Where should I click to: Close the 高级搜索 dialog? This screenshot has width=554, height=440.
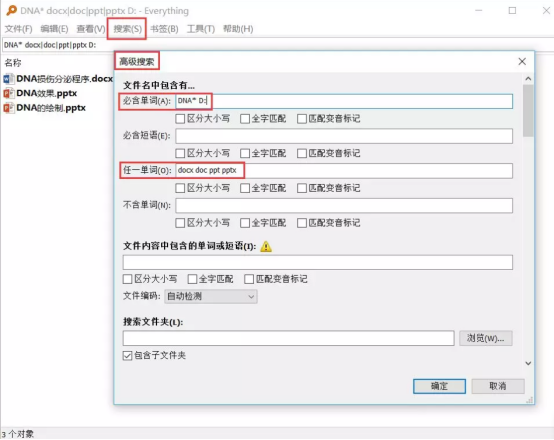(x=522, y=61)
